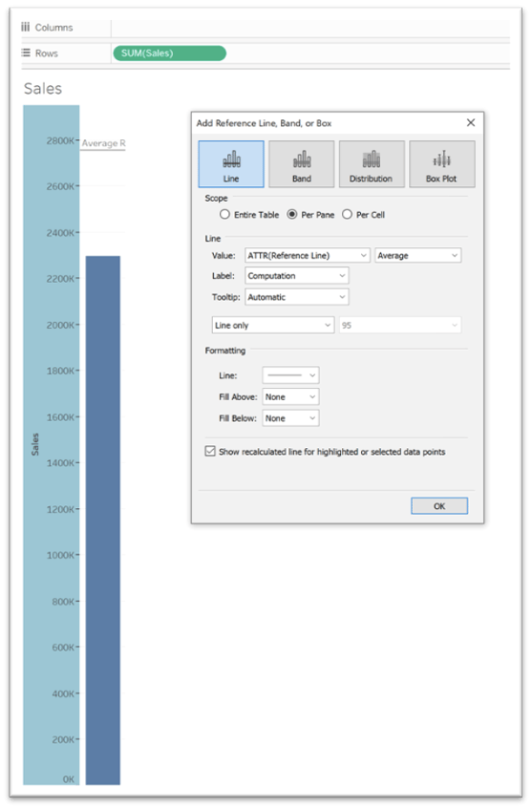This screenshot has width=532, height=809.
Task: Uncheck Show recalculated line checkbox
Action: click(210, 451)
